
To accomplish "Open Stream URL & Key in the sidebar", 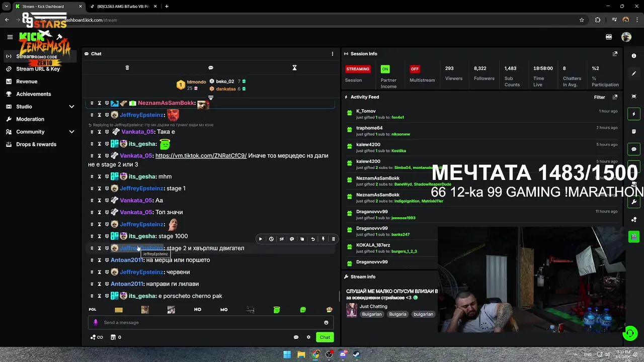I will coord(38,69).
